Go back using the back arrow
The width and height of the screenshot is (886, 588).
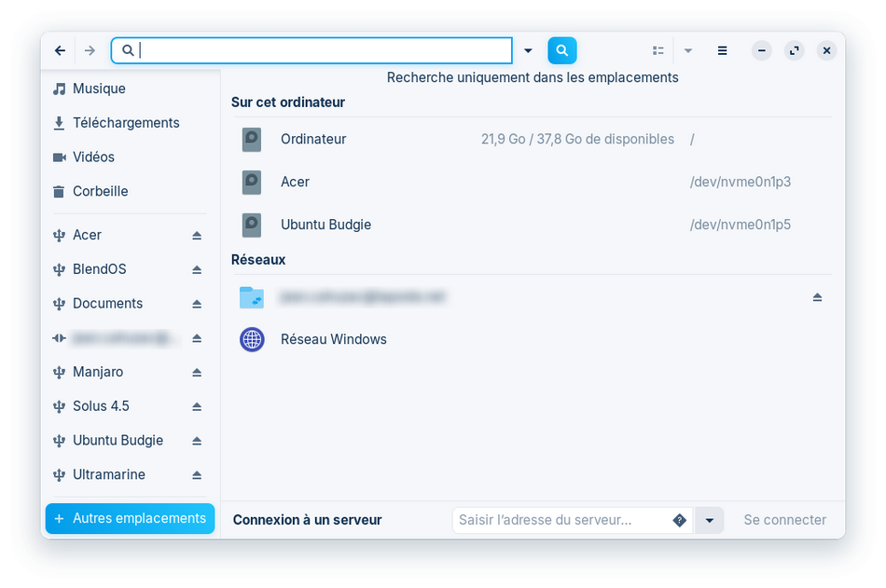[x=61, y=50]
